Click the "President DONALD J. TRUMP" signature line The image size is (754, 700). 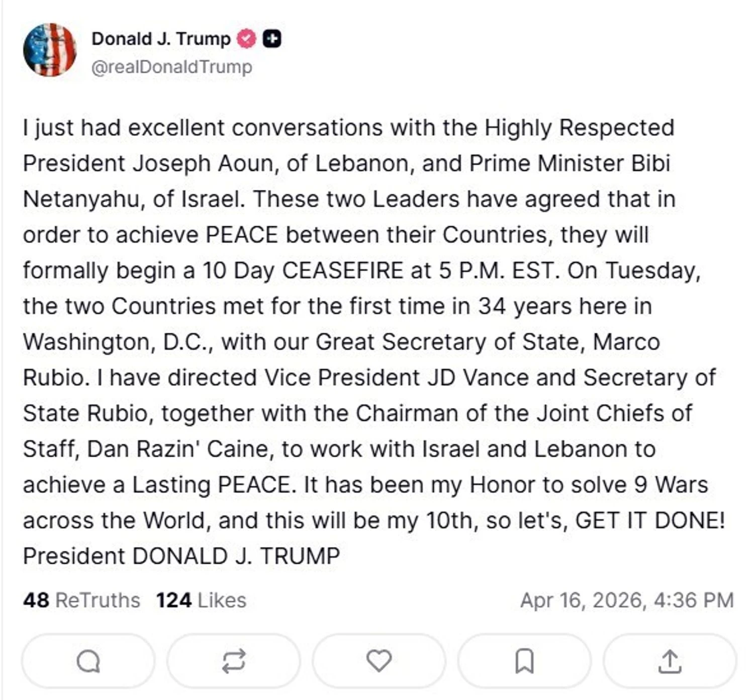(x=181, y=556)
